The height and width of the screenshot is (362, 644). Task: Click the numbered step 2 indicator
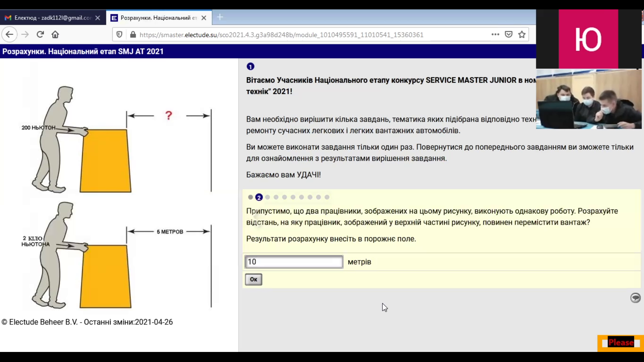259,197
